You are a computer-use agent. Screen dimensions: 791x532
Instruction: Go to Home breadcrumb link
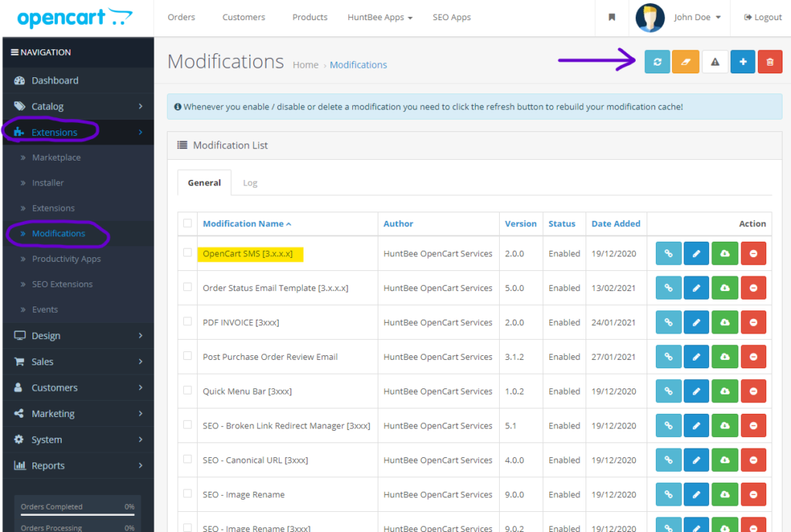(x=305, y=65)
